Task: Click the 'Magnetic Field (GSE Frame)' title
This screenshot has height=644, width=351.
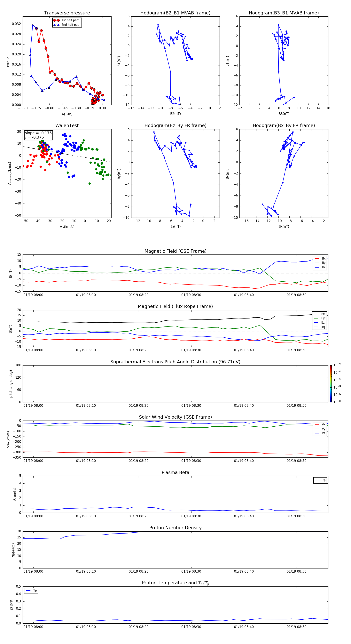Action: click(175, 251)
